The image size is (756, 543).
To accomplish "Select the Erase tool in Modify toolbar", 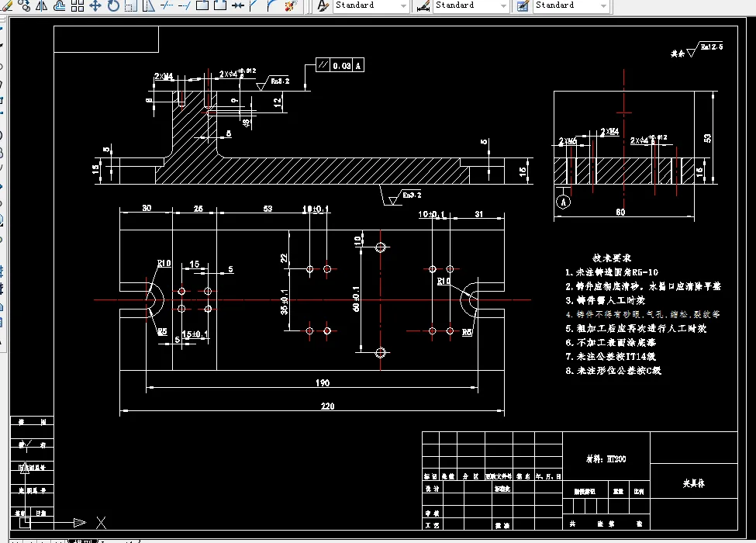I will tap(8, 5).
